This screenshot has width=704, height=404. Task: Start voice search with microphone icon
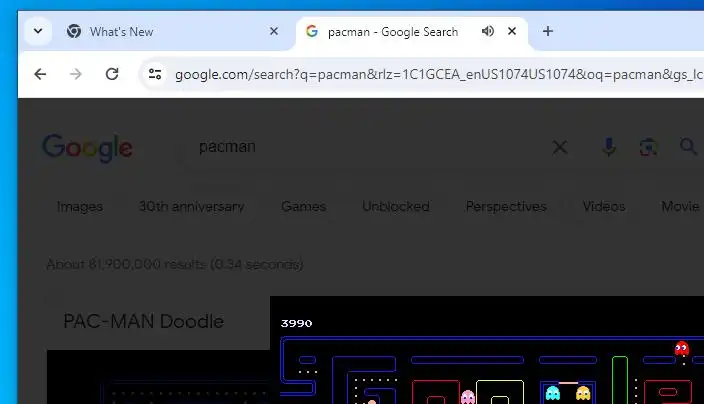click(x=609, y=147)
